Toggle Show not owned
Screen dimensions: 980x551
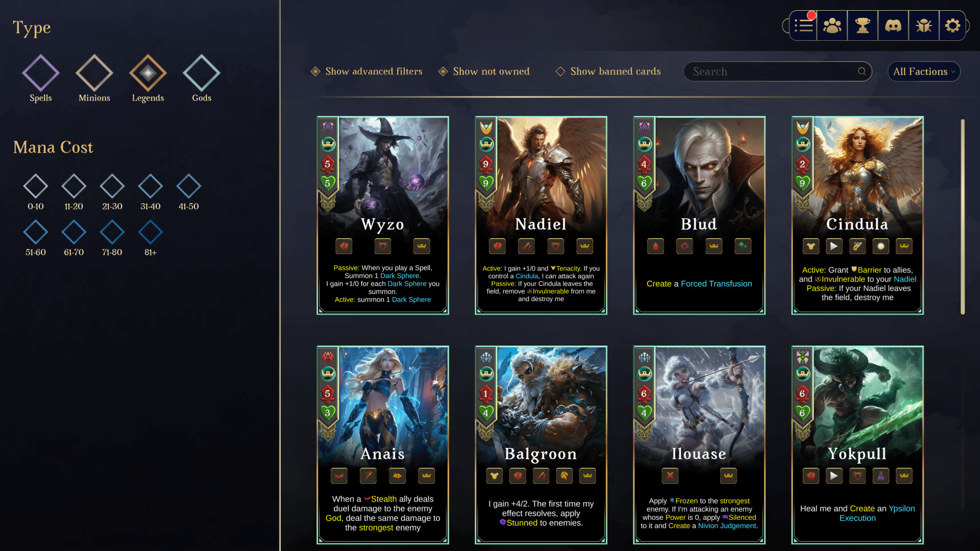(x=484, y=71)
